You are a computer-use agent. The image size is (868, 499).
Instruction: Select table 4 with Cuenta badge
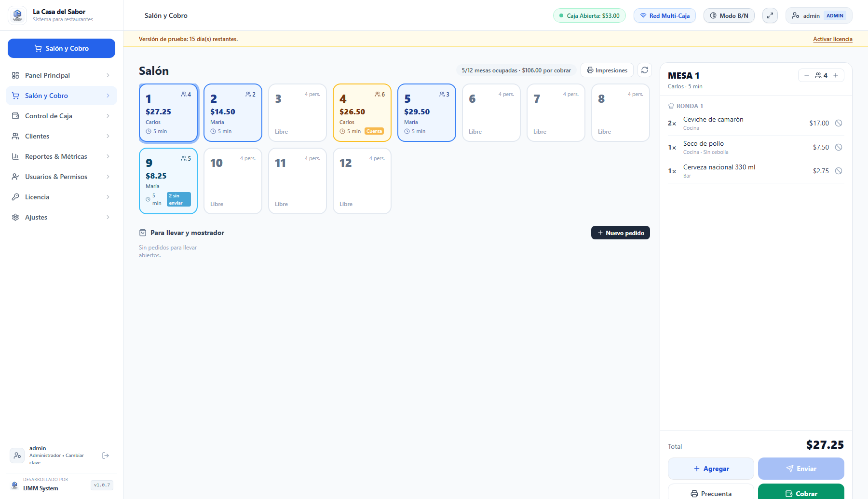(362, 113)
